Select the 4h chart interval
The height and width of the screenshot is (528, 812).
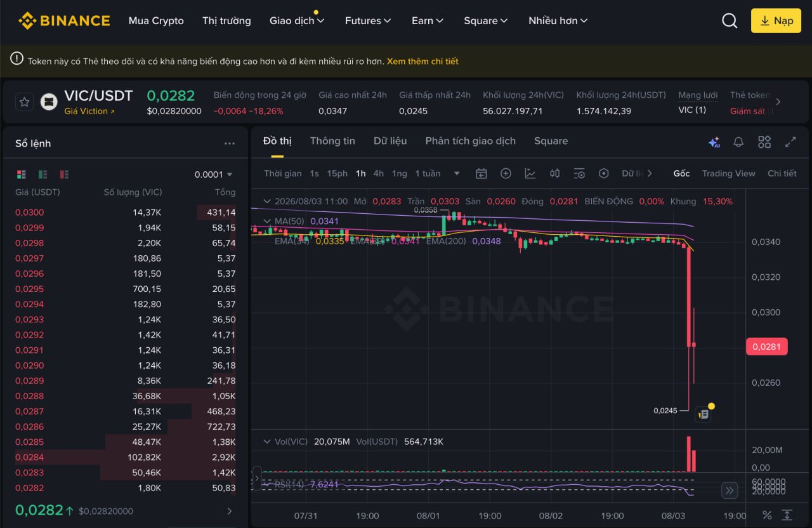coord(379,173)
